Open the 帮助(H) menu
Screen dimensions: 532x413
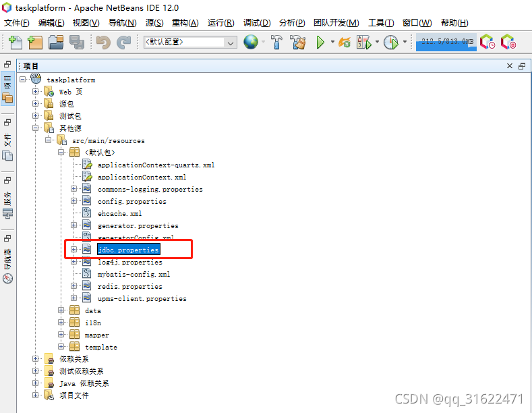click(454, 23)
